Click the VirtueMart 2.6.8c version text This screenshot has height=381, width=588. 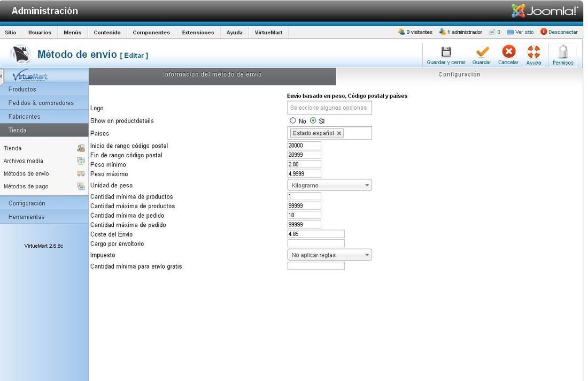pos(44,246)
